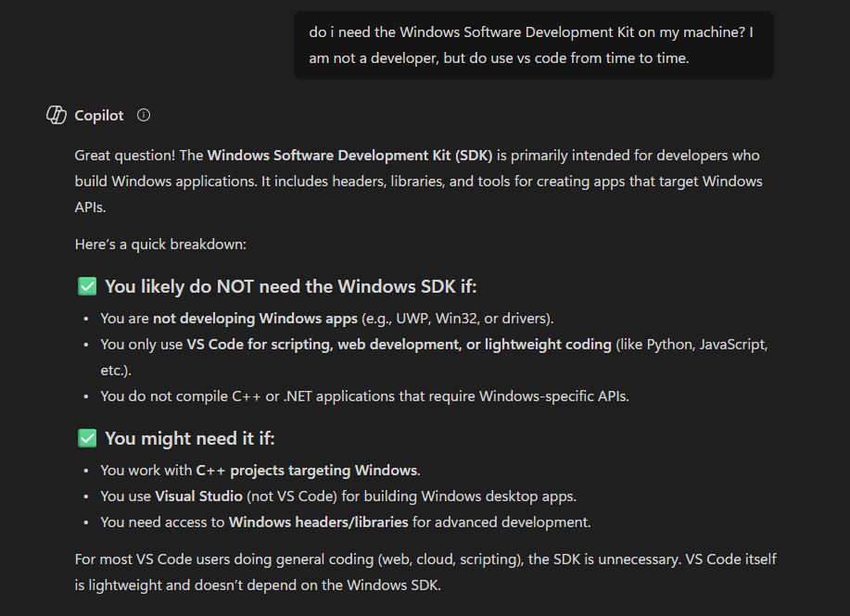Open the info icon beside Copilot
This screenshot has height=616, width=850.
(x=144, y=115)
